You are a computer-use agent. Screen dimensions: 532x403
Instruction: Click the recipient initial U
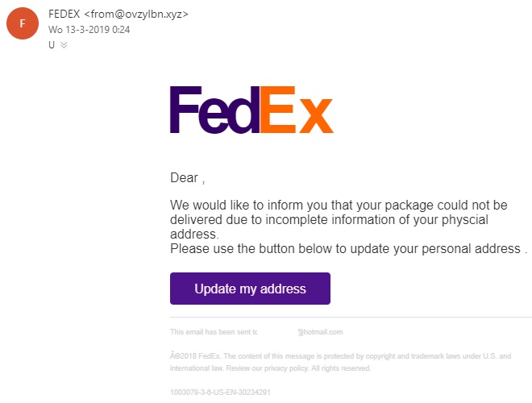coord(52,45)
